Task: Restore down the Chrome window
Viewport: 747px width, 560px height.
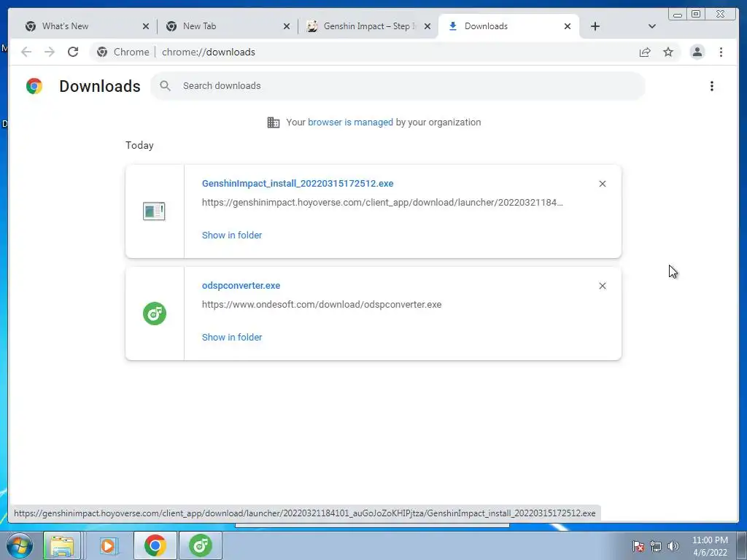Action: click(696, 15)
